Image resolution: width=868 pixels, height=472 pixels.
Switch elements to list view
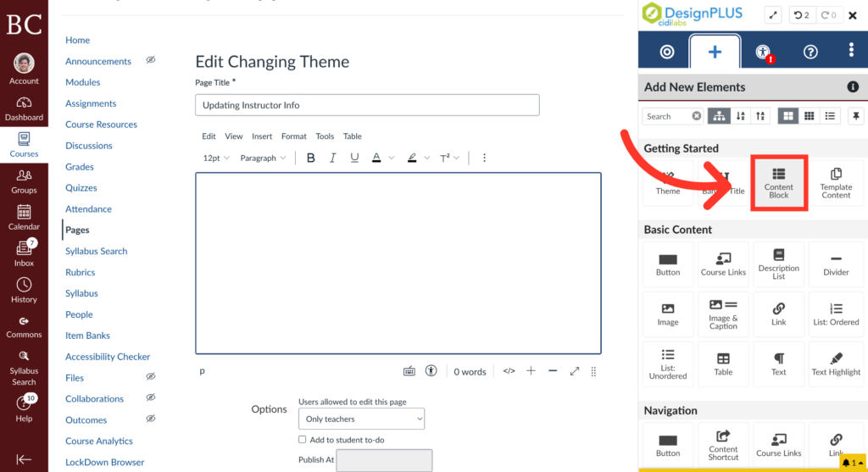point(830,115)
